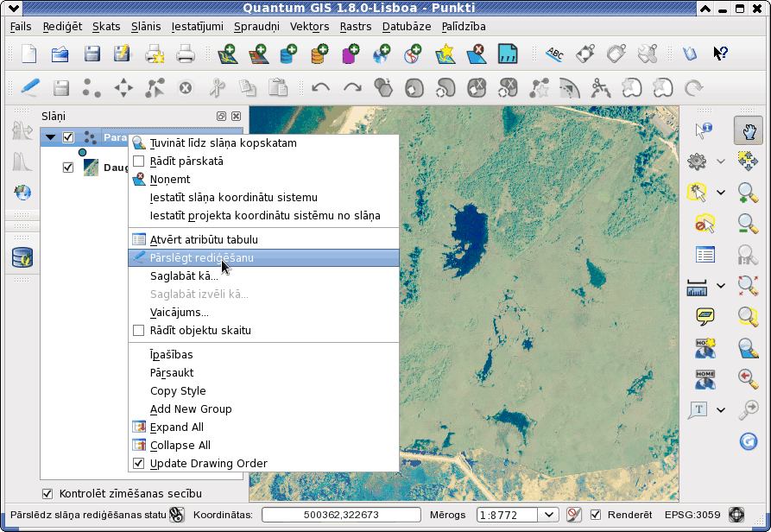Click Save Project As floppy with pencil

(122, 54)
